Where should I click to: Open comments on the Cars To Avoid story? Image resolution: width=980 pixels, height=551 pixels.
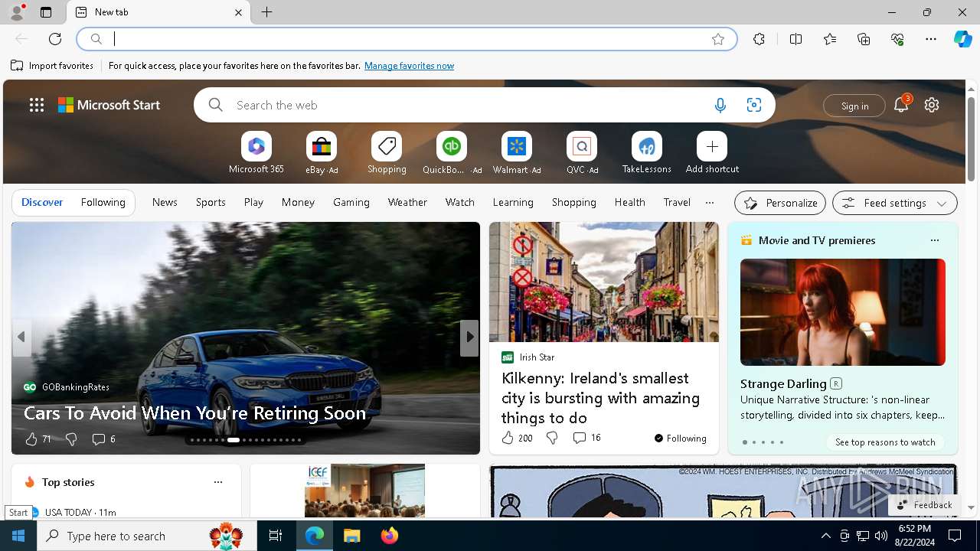(x=103, y=439)
